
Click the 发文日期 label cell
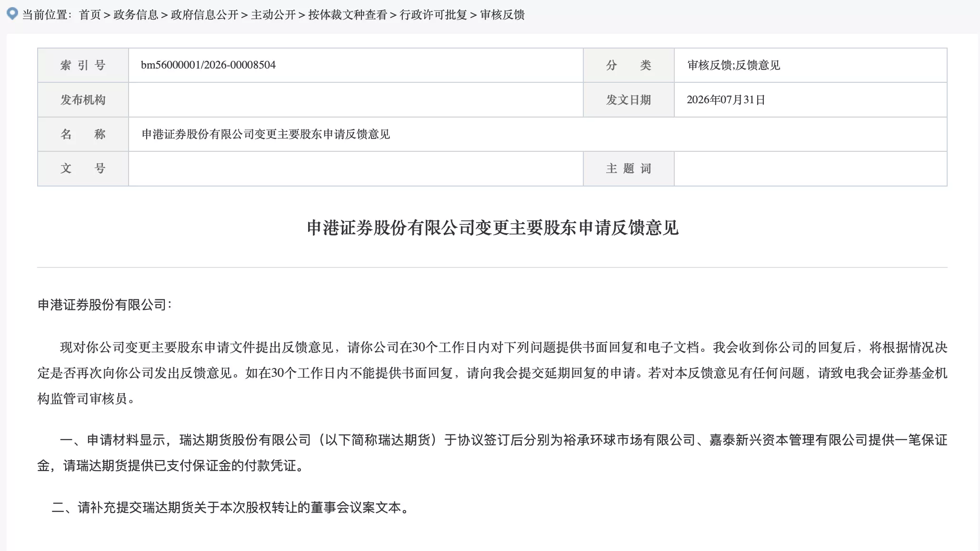tap(629, 100)
